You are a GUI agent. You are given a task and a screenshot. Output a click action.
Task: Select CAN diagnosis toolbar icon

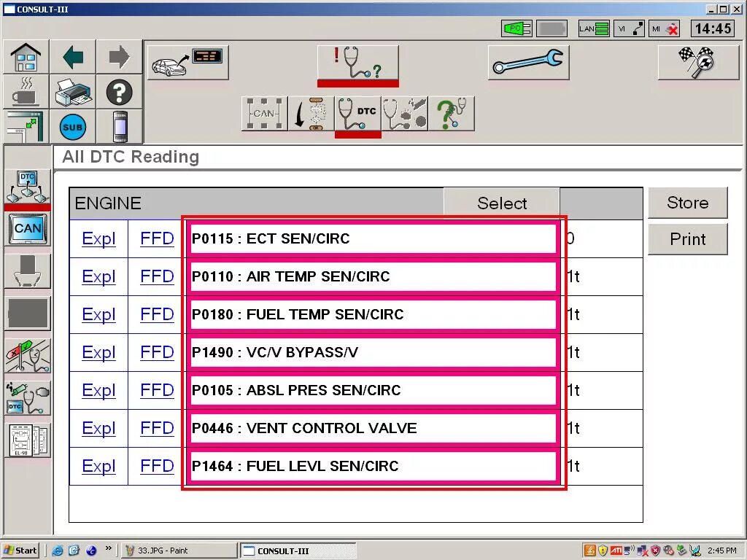264,113
